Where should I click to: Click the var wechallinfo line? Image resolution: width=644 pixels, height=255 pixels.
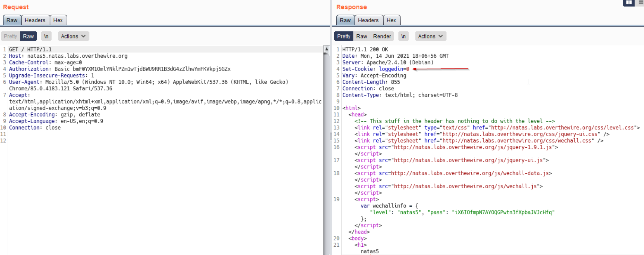(389, 206)
